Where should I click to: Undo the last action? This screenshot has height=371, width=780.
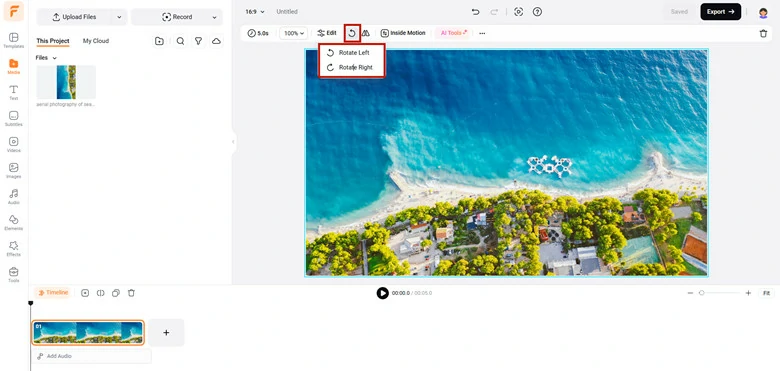tap(476, 12)
